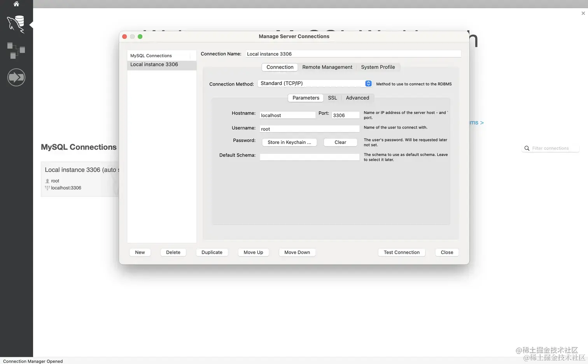
Task: Focus the Hostname input field
Action: click(287, 115)
